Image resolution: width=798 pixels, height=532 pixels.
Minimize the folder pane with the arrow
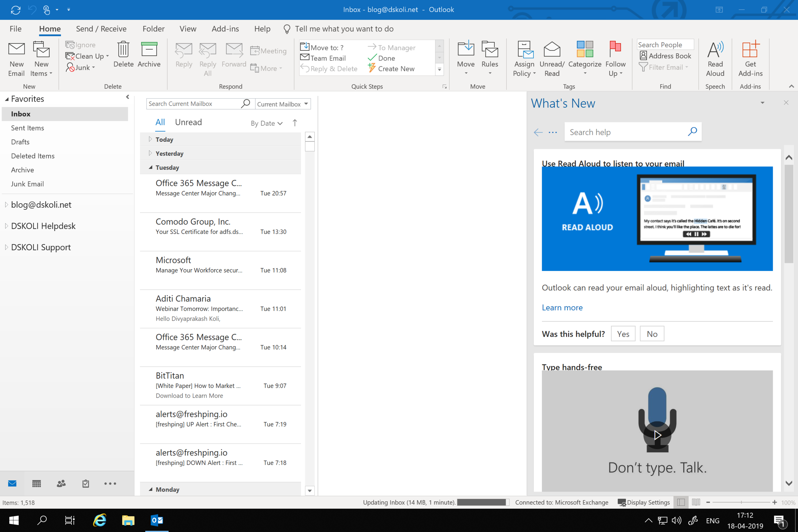point(128,97)
